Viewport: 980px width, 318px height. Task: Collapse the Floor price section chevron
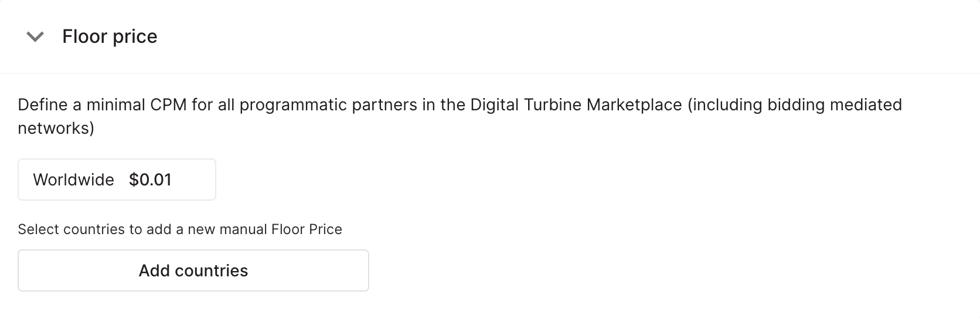35,37
